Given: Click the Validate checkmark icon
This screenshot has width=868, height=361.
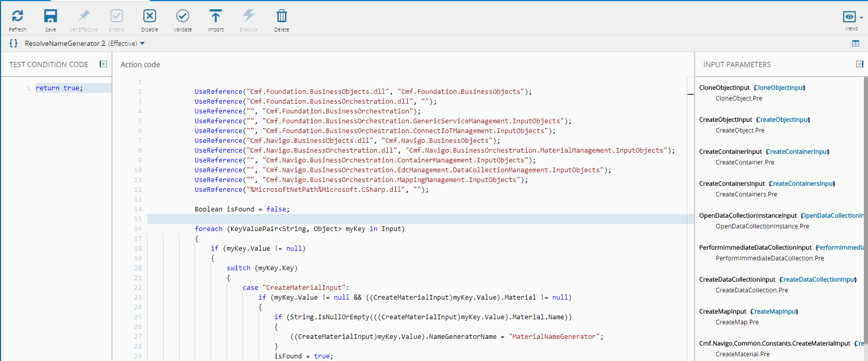Looking at the screenshot, I should 183,17.
